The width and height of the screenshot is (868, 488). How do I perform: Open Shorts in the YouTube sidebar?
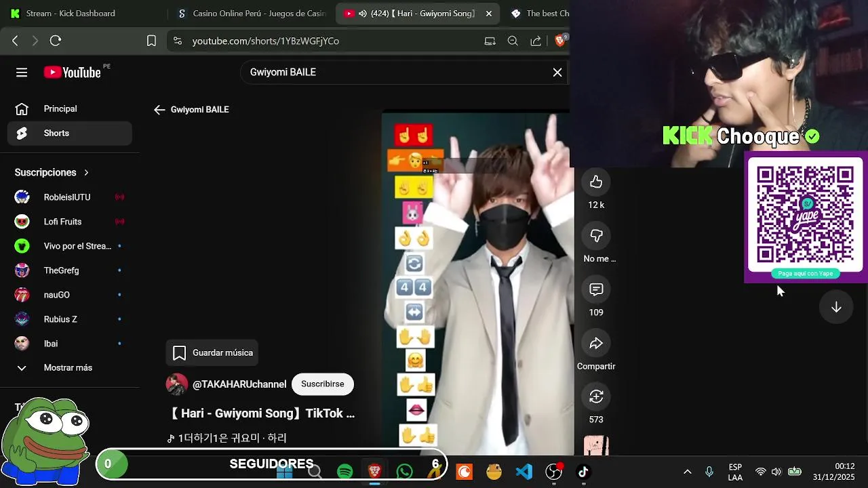click(x=70, y=133)
